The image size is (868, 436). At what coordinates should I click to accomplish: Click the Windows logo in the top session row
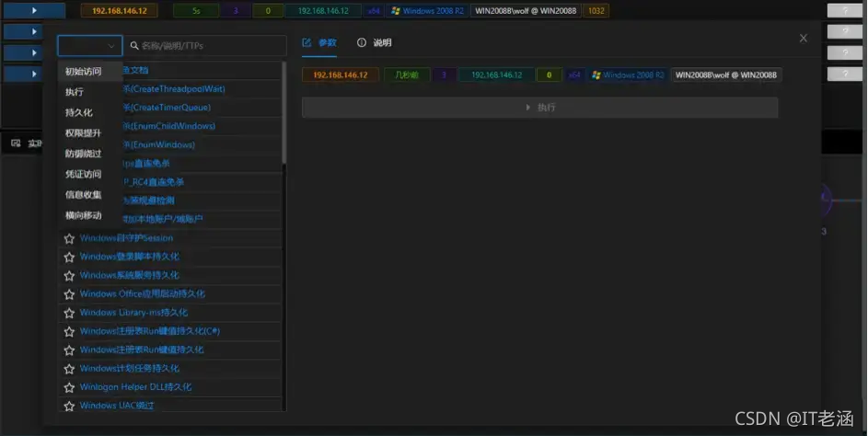point(395,10)
